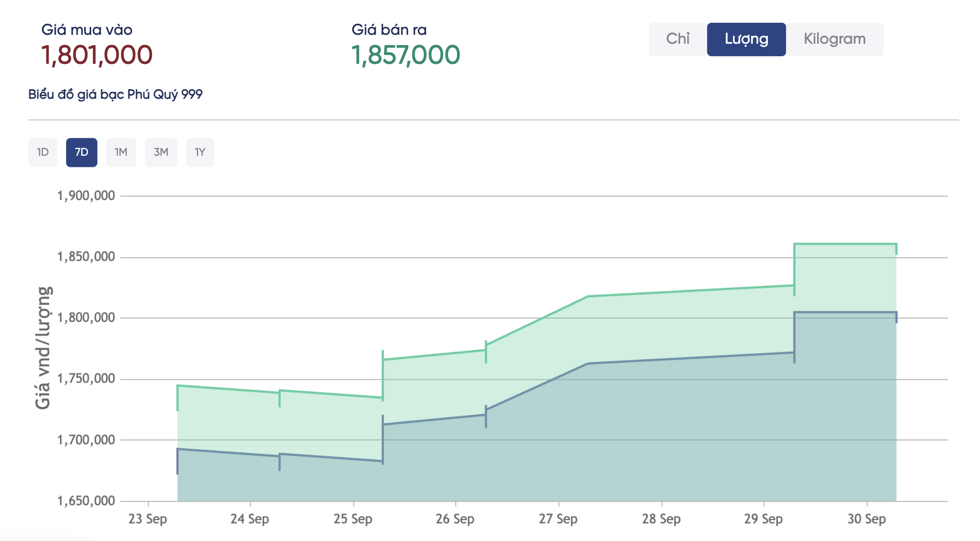Display the 1Y time range
Viewport: 980px width, 541px height.
pyautogui.click(x=200, y=152)
